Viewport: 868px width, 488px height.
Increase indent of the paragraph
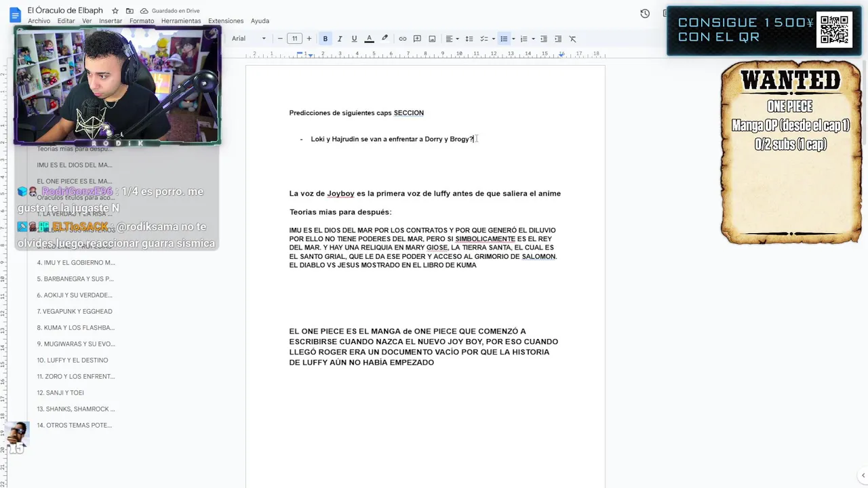pyautogui.click(x=558, y=39)
